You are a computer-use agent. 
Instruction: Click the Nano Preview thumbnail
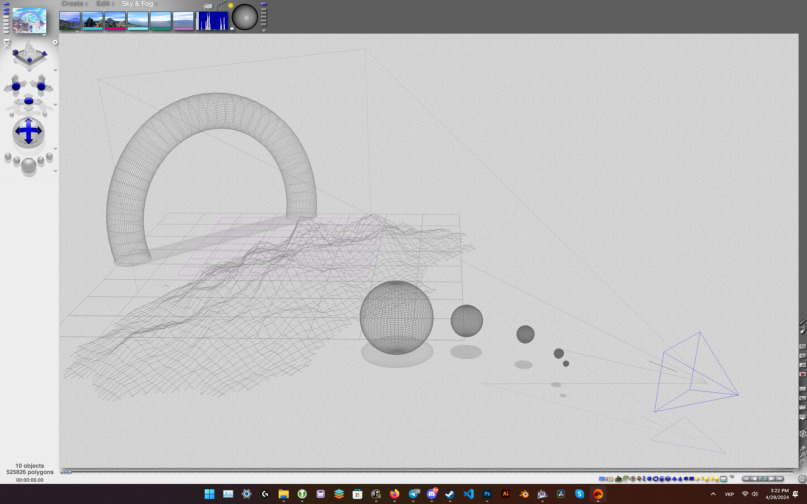click(x=29, y=20)
